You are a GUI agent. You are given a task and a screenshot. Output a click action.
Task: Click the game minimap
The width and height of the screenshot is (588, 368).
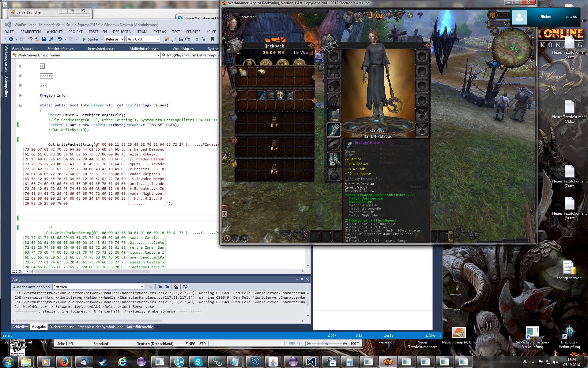point(513,48)
